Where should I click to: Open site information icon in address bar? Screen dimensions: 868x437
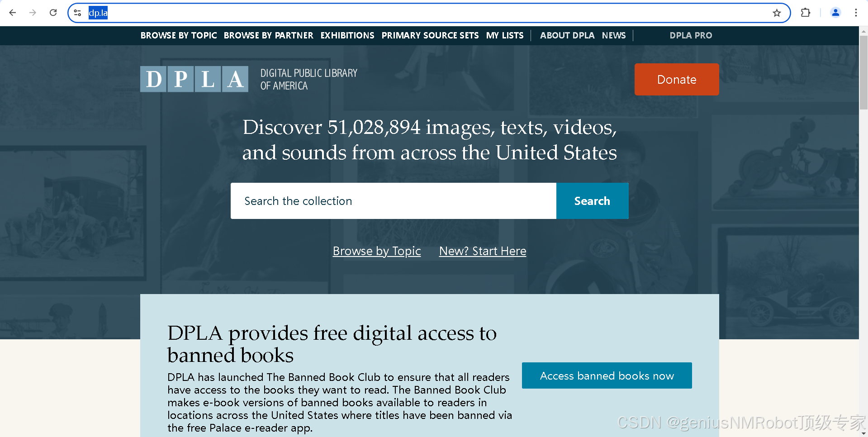tap(78, 13)
